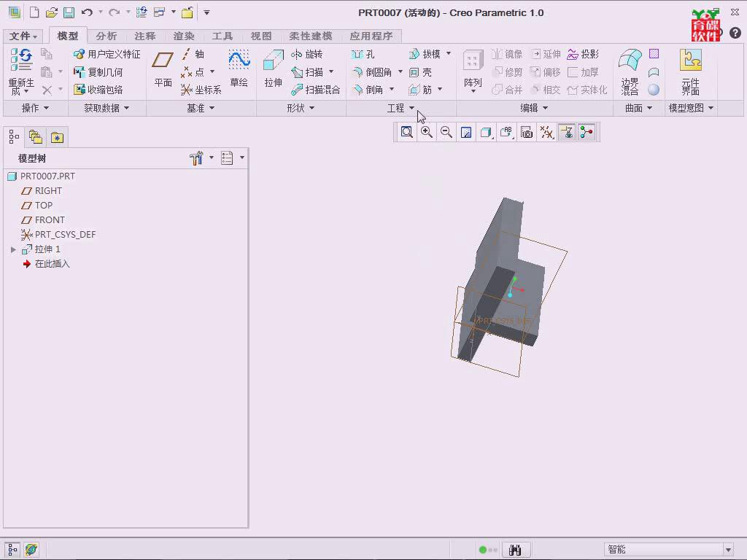The width and height of the screenshot is (747, 560).
Task: Select the Extrude (拉伸) tool
Action: [273, 69]
